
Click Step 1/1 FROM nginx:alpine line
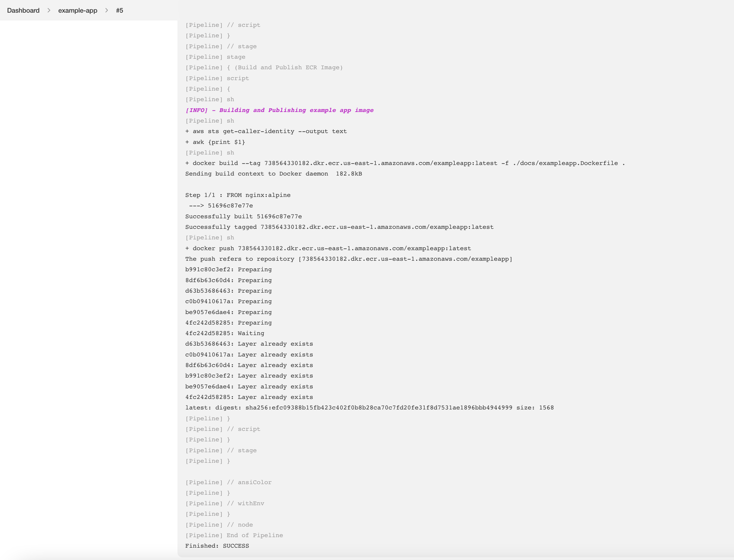pyautogui.click(x=238, y=195)
